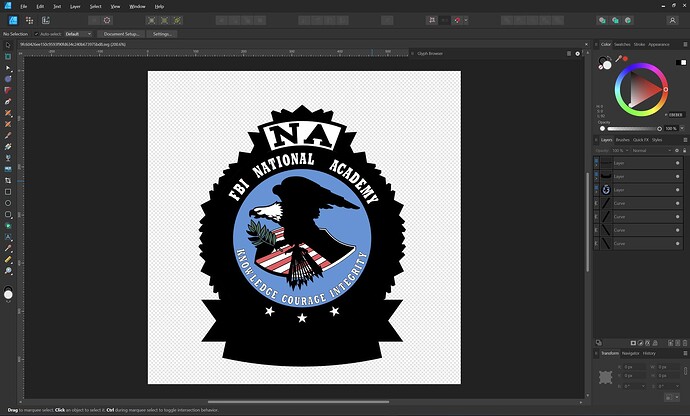690x416 pixels.
Task: Select the Artistic Text tool
Action: [8, 237]
